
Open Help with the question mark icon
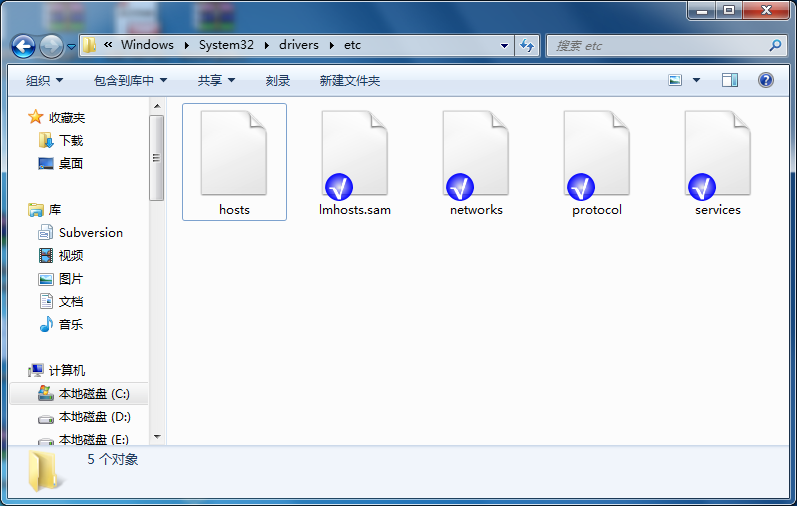pyautogui.click(x=765, y=80)
